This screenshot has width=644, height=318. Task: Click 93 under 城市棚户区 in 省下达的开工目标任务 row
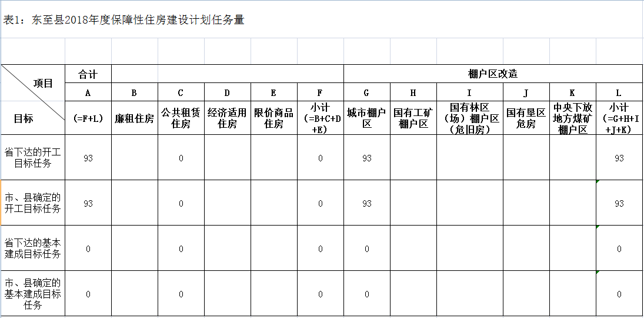coord(367,158)
